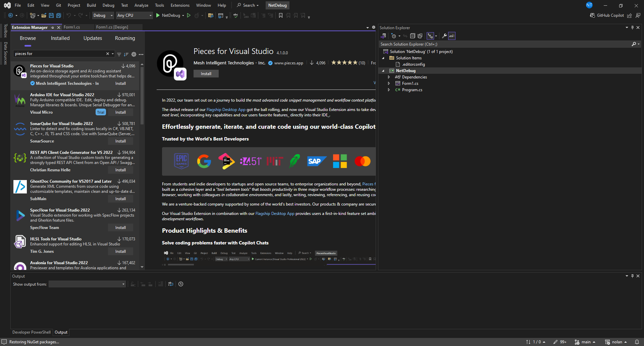The image size is (644, 346).
Task: Install Arduino IDE for Visual Studio 2022
Action: tap(120, 112)
